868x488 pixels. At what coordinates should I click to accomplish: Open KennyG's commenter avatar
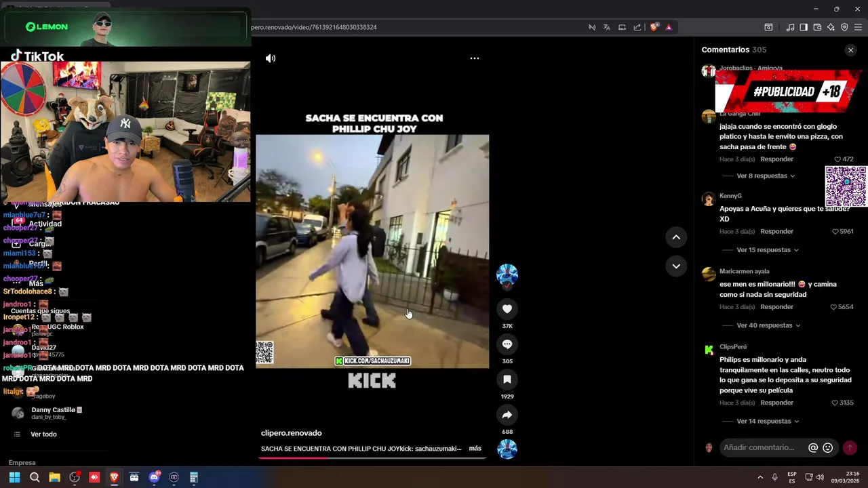click(709, 199)
